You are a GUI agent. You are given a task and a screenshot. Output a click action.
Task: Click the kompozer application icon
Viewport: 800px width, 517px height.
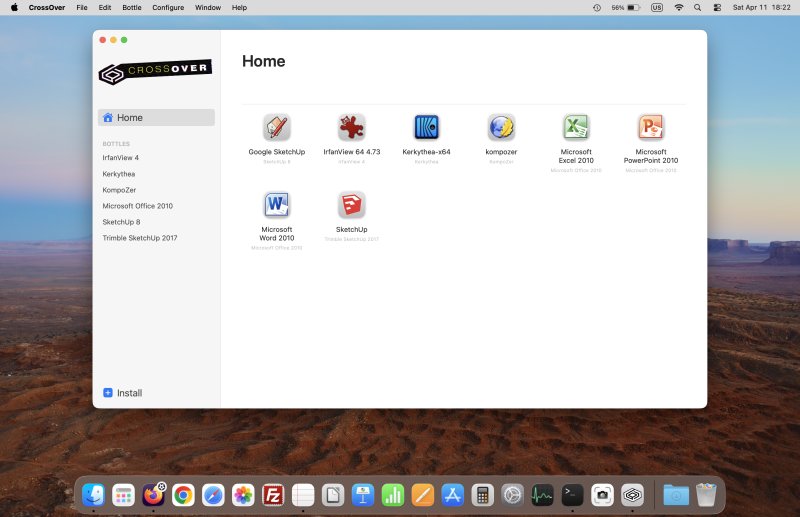(501, 128)
